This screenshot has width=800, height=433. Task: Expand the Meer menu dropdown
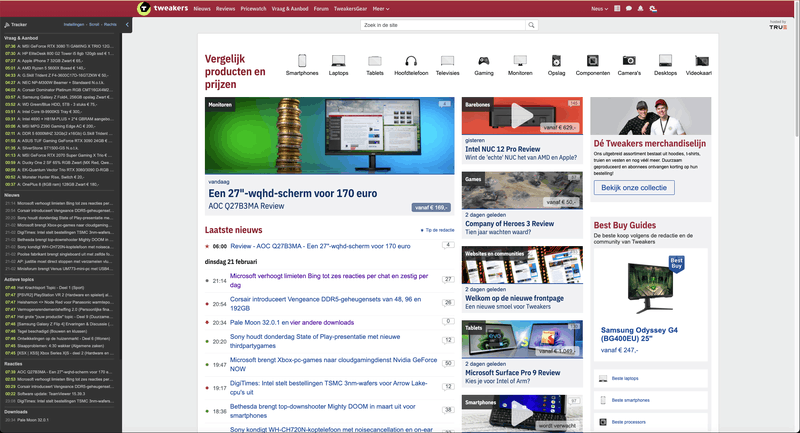381,9
